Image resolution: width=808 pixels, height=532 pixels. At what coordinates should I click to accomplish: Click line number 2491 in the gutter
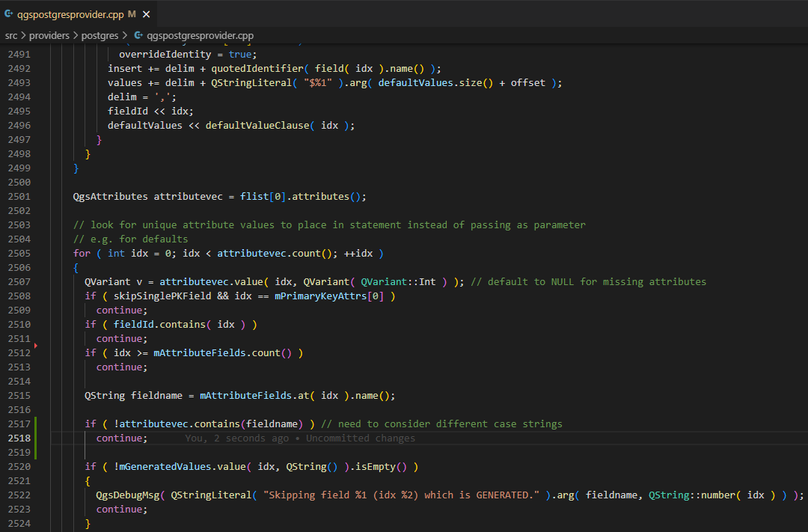pyautogui.click(x=19, y=54)
